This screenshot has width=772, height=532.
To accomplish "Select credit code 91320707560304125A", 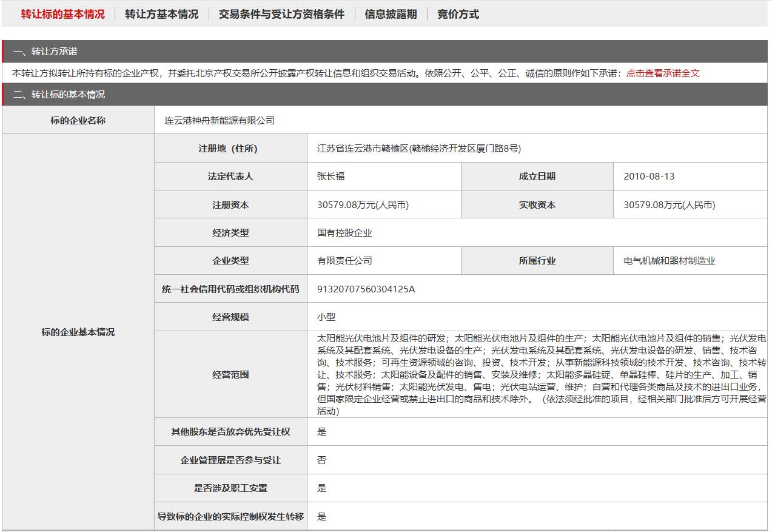I will [x=366, y=289].
